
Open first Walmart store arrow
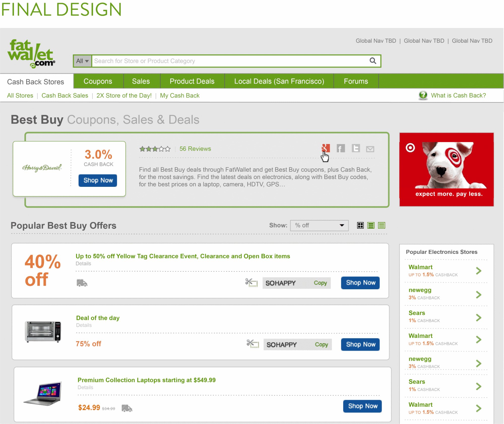[x=479, y=271]
